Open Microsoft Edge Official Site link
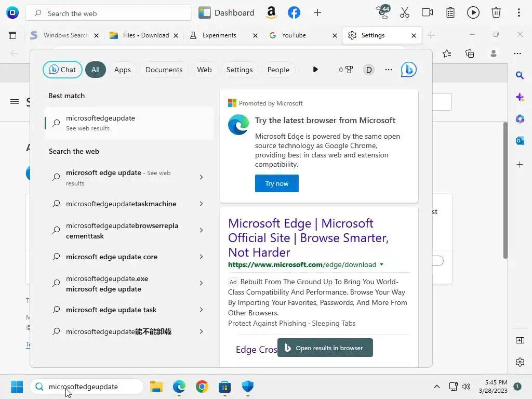The image size is (532, 399). [x=308, y=238]
